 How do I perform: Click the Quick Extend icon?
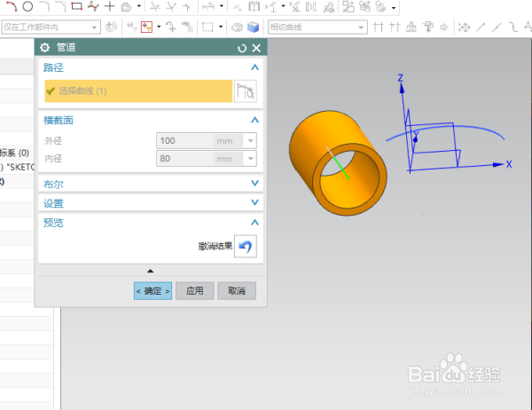point(171,6)
